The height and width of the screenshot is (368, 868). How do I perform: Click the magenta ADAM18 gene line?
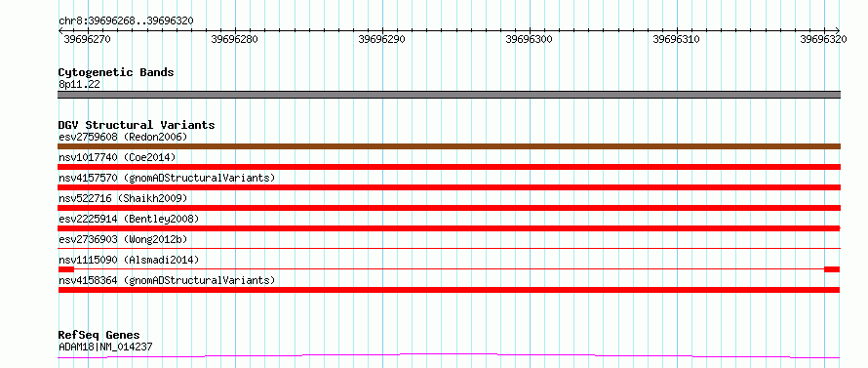[449, 356]
